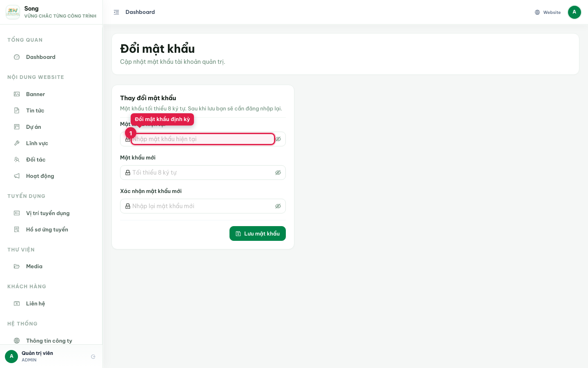This screenshot has height=368, width=588.
Task: Click the Nhập lại mật khẩu mới input
Action: [x=203, y=206]
